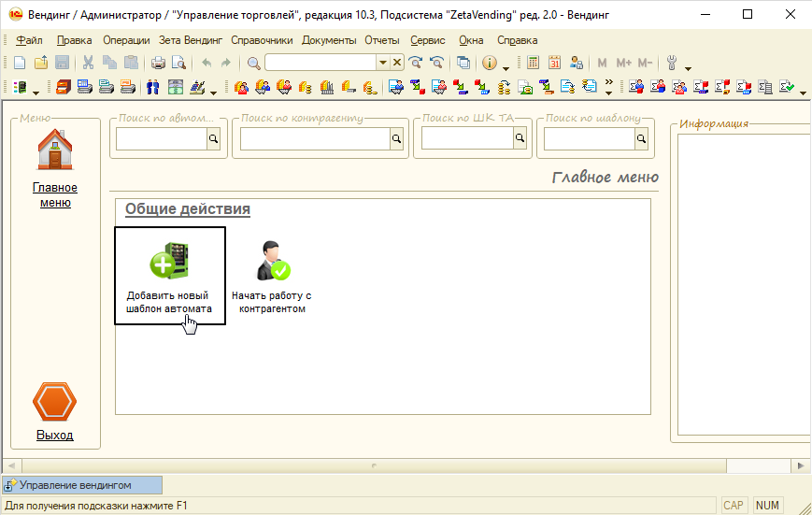Viewport: 812px width, 515px height.
Task: Open the calendar icon
Action: click(x=555, y=63)
